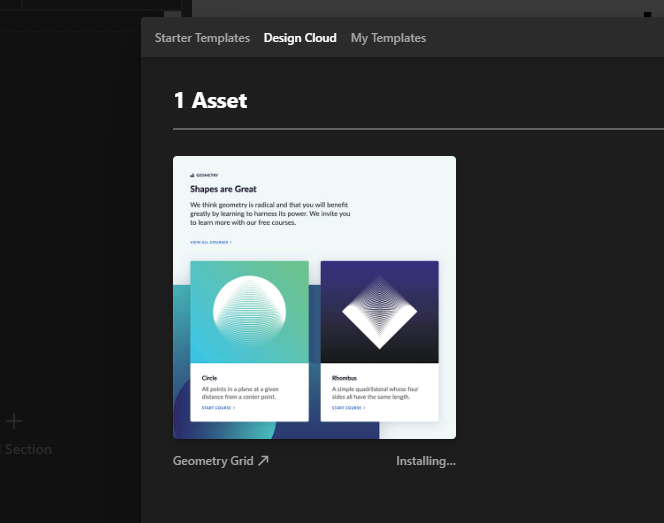
Task: Select the purple Rhombus image in the preview
Action: click(x=379, y=312)
